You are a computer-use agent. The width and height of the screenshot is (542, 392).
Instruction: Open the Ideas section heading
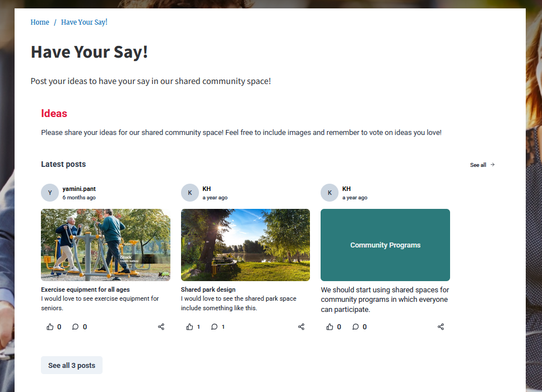tap(54, 113)
